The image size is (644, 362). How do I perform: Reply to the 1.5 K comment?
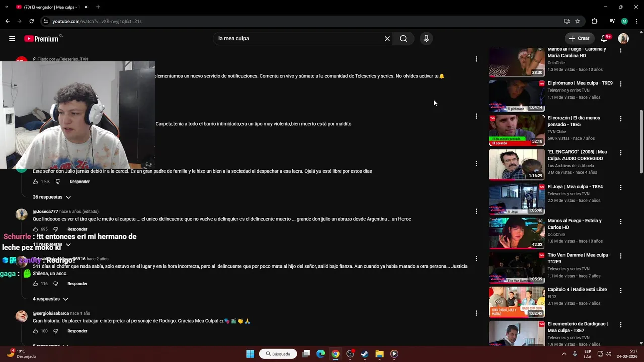click(x=79, y=182)
